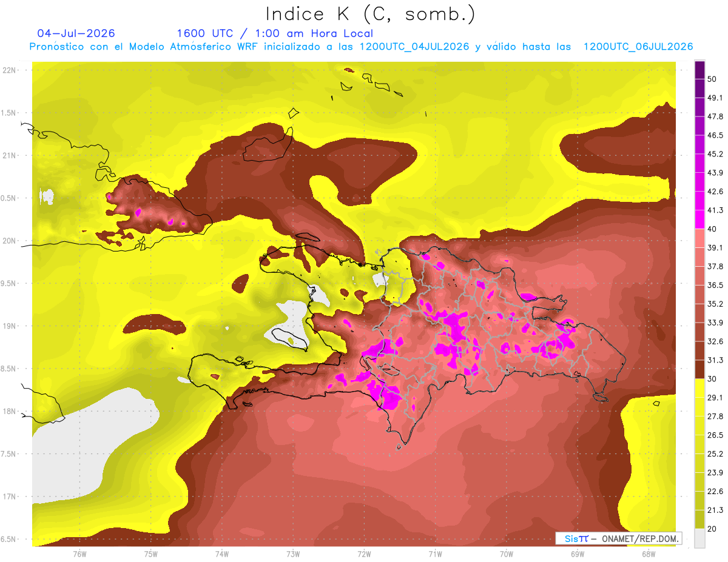Click the colorbar value "29.1"
Image resolution: width=728 pixels, height=562 pixels.
(715, 398)
